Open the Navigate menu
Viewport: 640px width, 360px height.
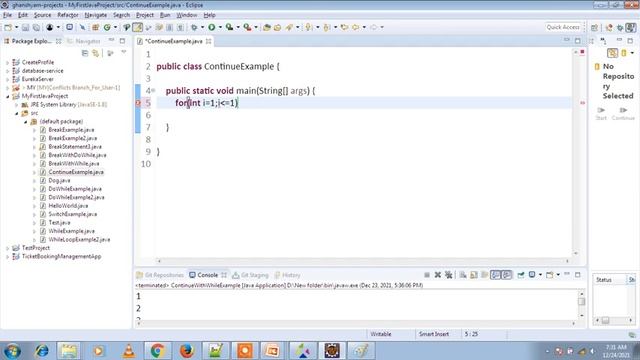click(96, 15)
